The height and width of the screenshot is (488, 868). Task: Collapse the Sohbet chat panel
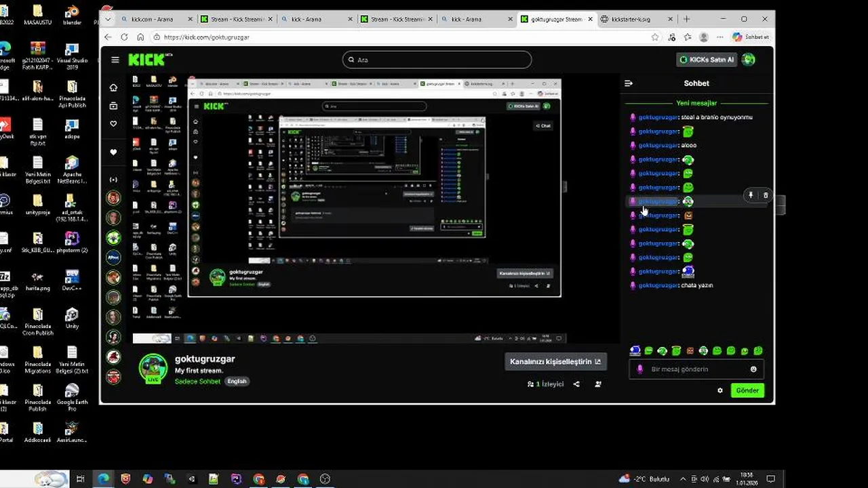click(629, 83)
